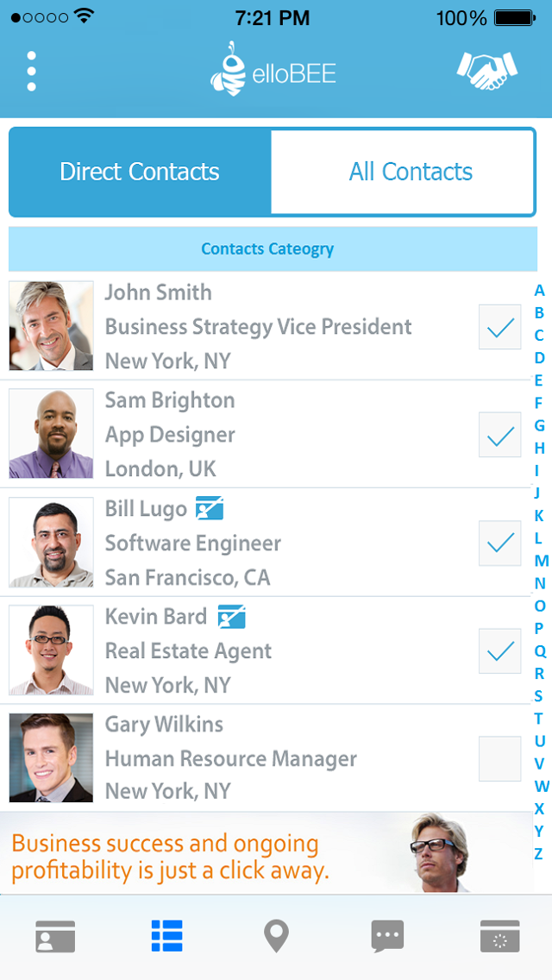Image resolution: width=552 pixels, height=980 pixels.
Task: Uncheck the Kevin Bard checkbox
Action: (500, 650)
